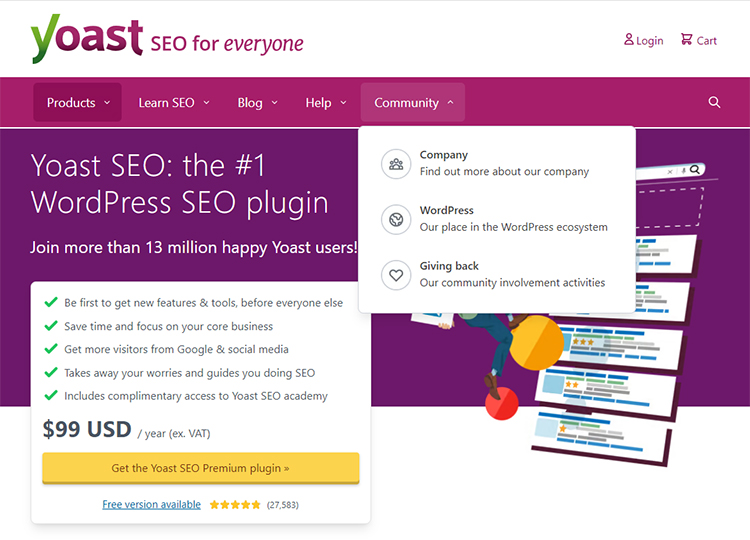The image size is (750, 540).
Task: Expand the Blog chevron
Action: pos(275,102)
